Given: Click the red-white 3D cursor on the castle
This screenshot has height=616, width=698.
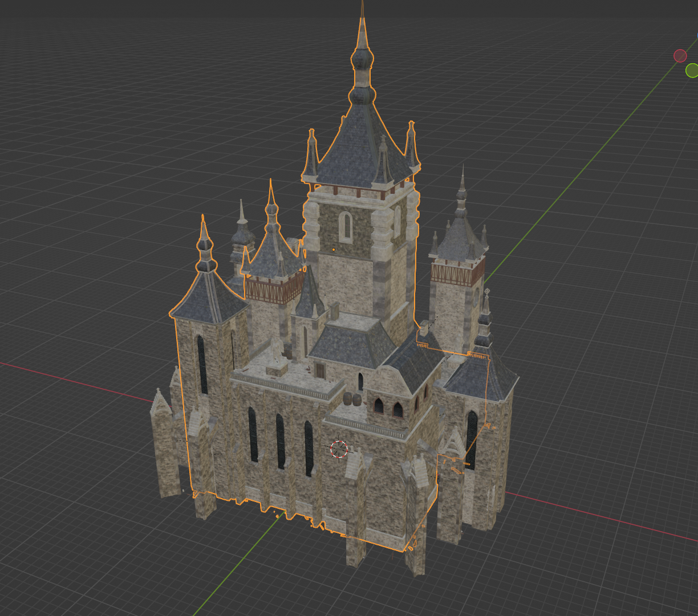Looking at the screenshot, I should click(x=339, y=449).
